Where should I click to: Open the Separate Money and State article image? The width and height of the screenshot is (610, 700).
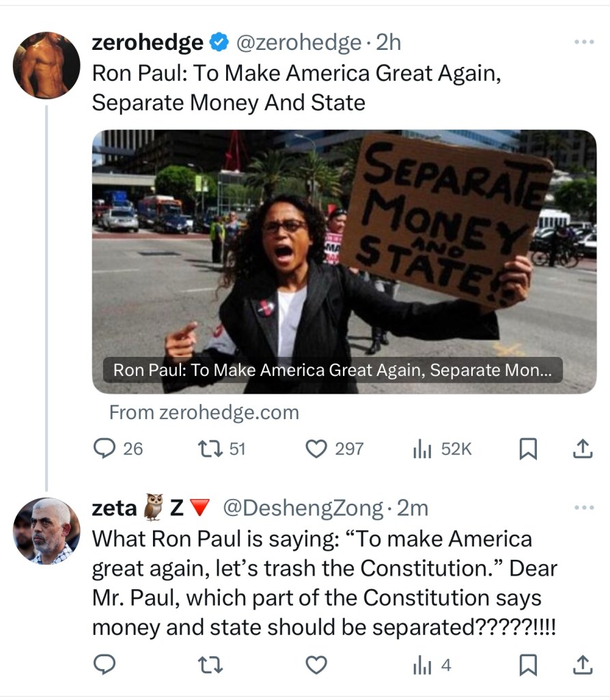[x=344, y=261]
